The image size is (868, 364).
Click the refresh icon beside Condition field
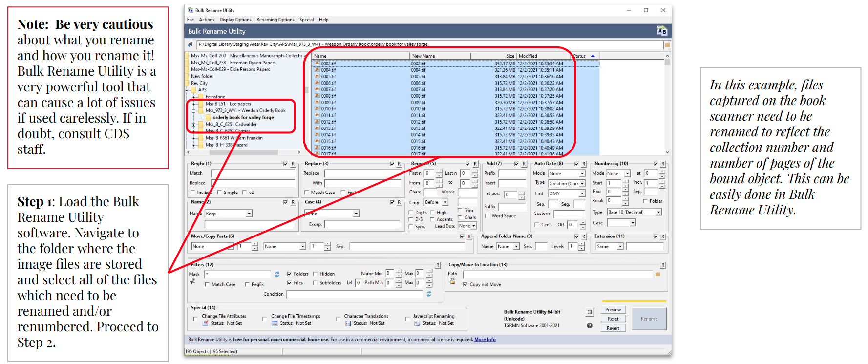point(429,294)
